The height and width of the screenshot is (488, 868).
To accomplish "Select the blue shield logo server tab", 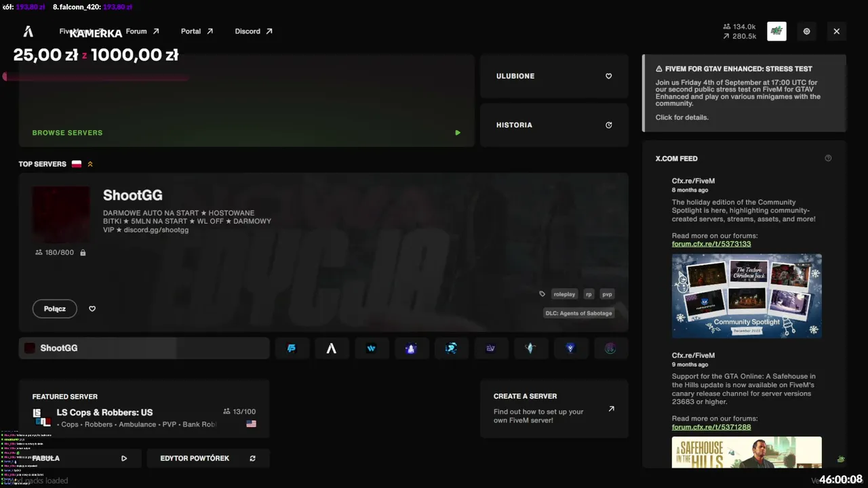I will [570, 348].
